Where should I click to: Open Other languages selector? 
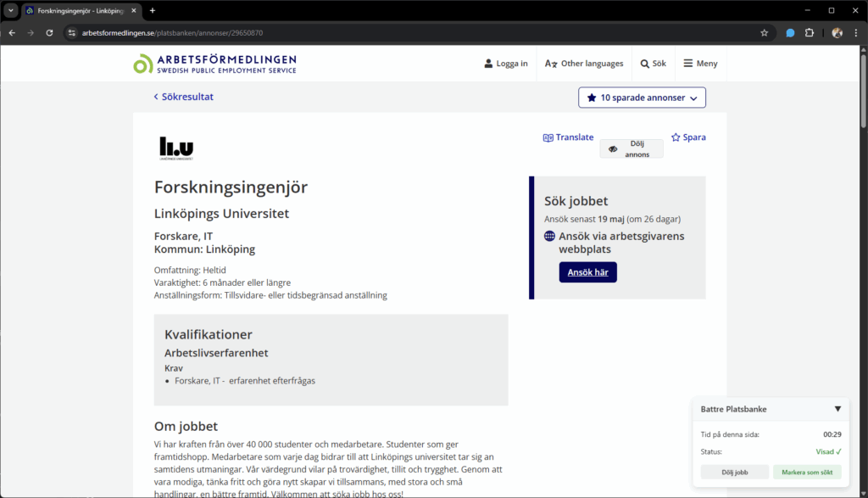point(584,64)
